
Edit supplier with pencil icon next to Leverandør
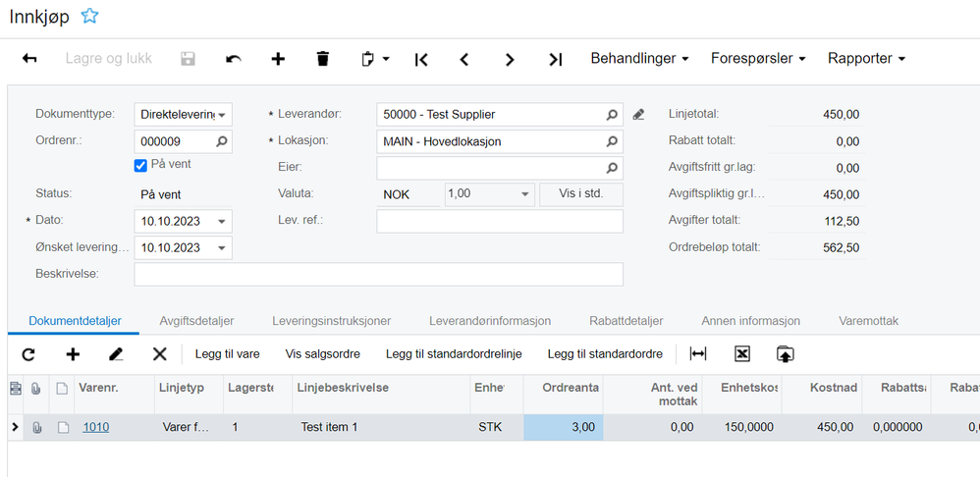coord(638,115)
